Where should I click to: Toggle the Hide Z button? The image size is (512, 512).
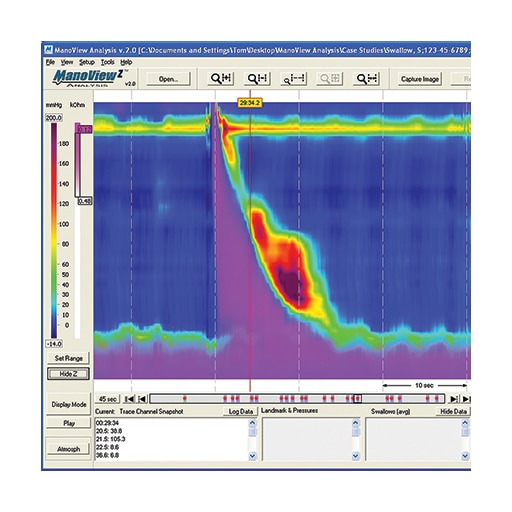click(68, 374)
